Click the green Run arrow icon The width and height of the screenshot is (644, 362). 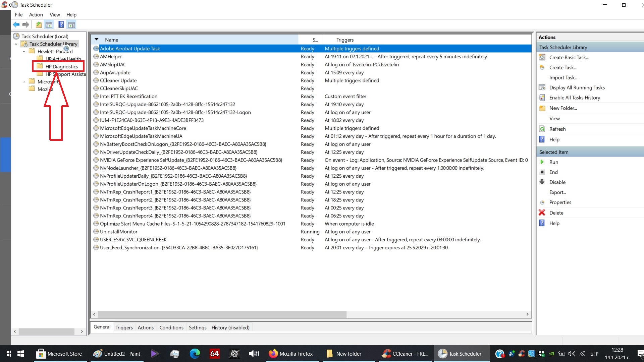click(x=542, y=162)
